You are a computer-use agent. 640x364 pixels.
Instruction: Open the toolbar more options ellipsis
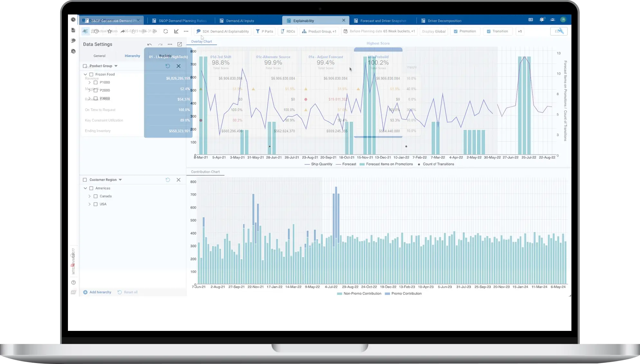click(x=186, y=31)
